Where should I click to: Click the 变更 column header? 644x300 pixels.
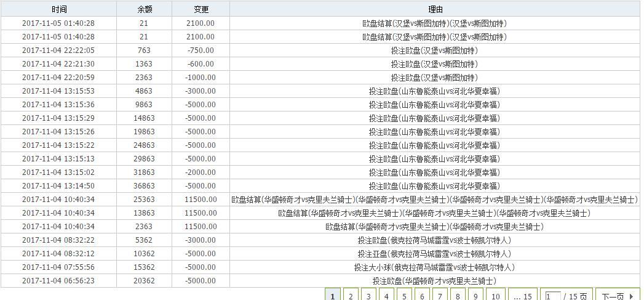pyautogui.click(x=201, y=9)
